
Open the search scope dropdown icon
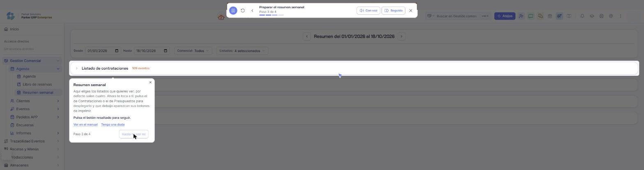tap(431, 16)
